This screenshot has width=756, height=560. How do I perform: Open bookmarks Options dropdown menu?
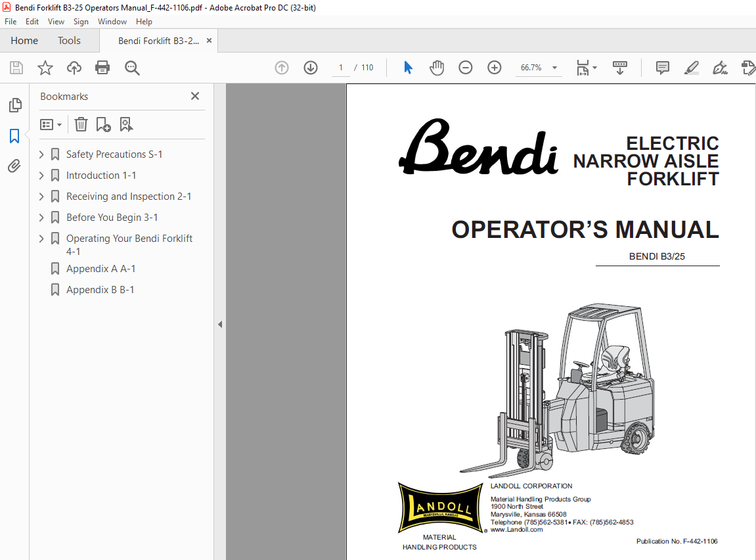click(51, 125)
